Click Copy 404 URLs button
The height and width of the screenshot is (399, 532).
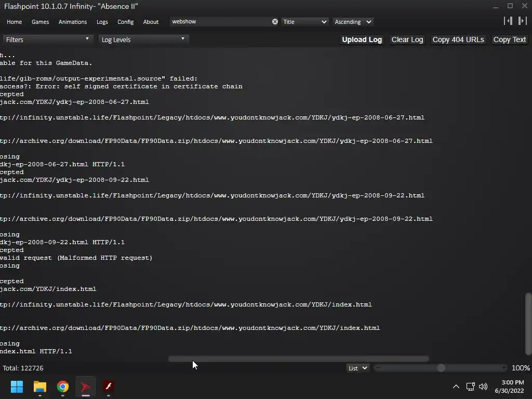pyautogui.click(x=458, y=39)
